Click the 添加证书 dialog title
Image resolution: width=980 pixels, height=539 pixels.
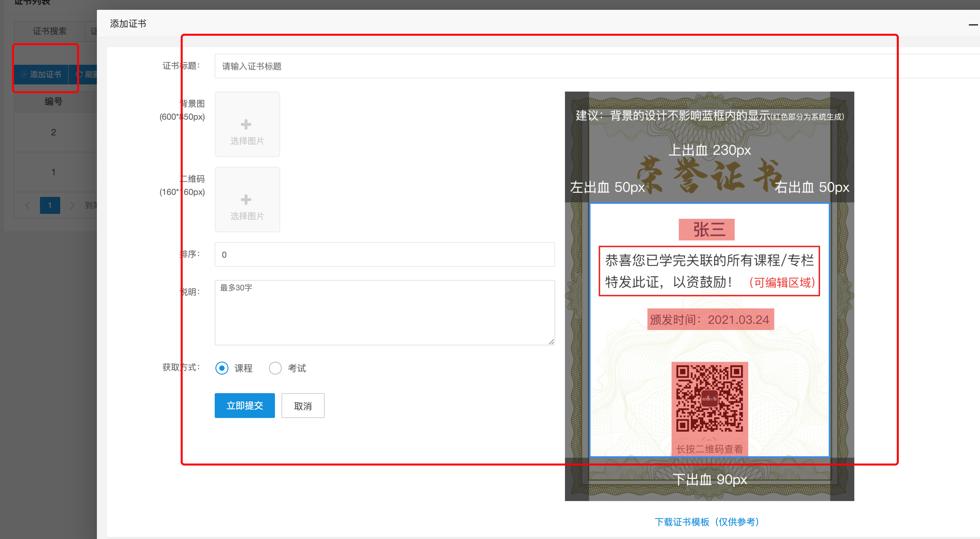[x=128, y=24]
